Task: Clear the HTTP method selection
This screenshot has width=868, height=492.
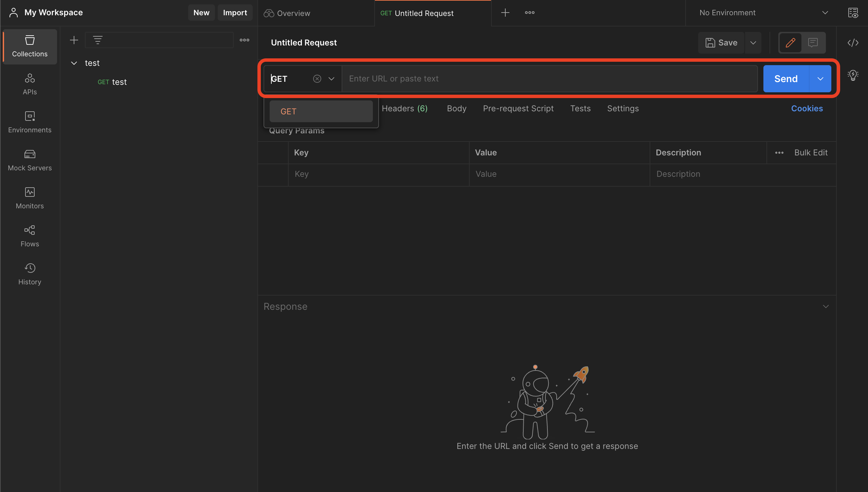Action: click(317, 79)
